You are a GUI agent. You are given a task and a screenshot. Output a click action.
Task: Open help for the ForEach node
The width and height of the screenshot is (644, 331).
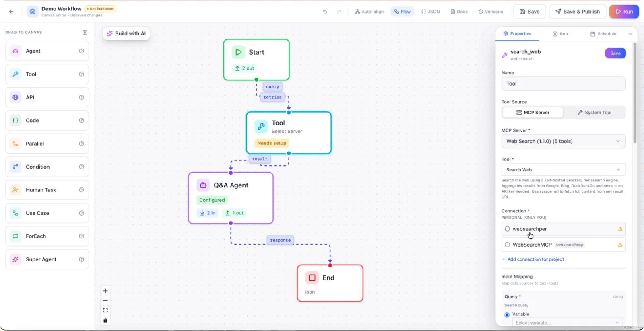[x=82, y=236]
